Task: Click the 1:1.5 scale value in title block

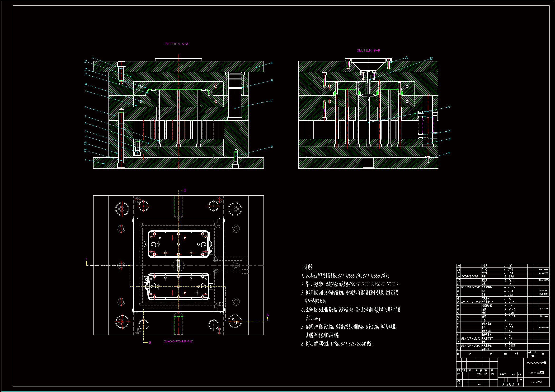Action: coord(520,380)
